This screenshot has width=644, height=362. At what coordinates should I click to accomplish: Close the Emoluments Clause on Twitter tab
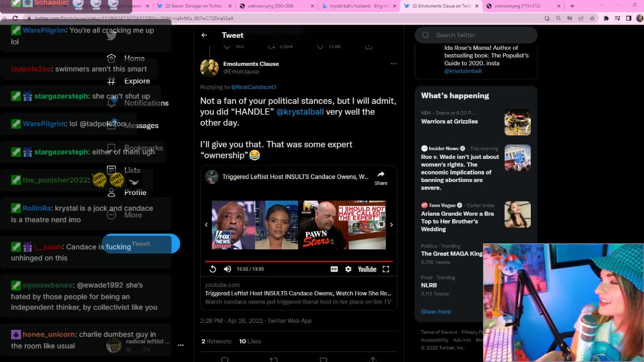click(x=476, y=6)
